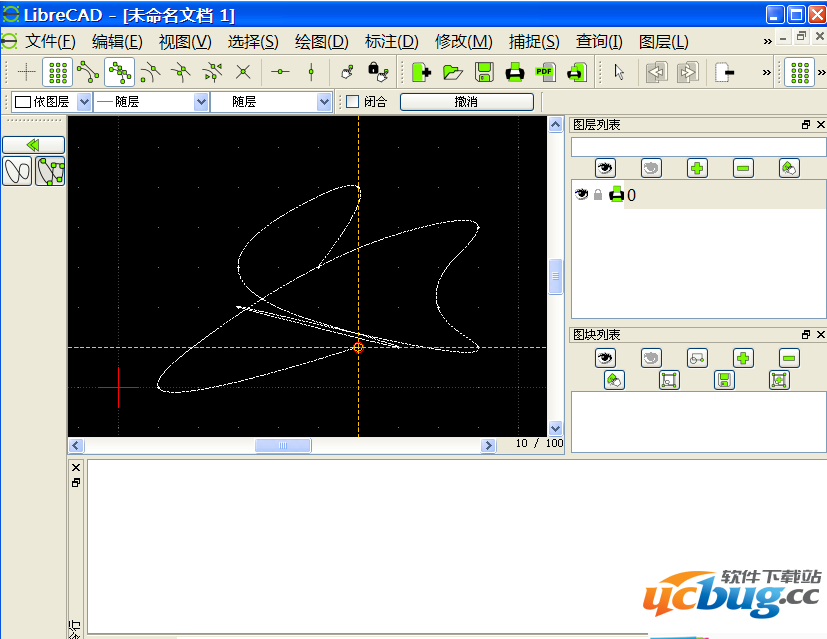Lock relative zero position
Image resolution: width=827 pixels, height=639 pixels.
tap(378, 72)
